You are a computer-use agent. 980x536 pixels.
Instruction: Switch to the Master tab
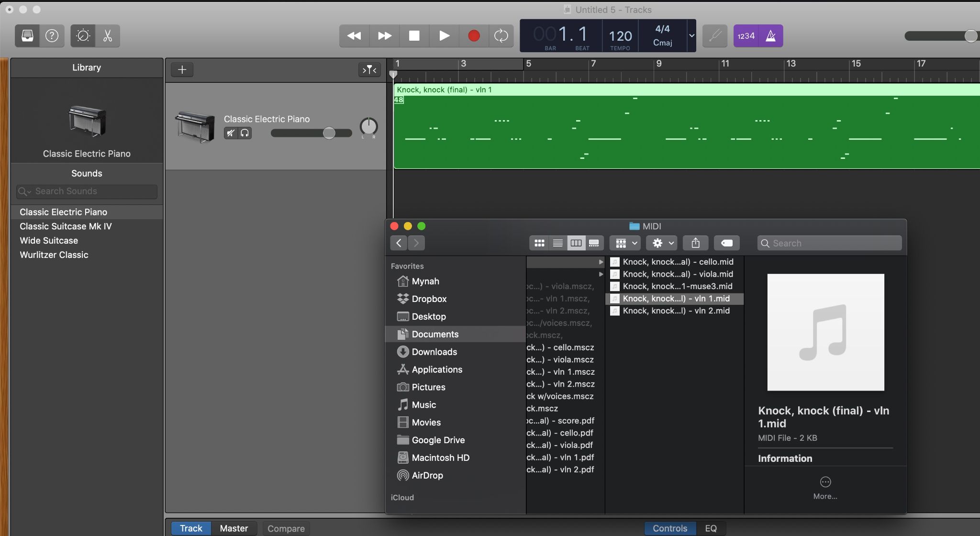point(234,528)
